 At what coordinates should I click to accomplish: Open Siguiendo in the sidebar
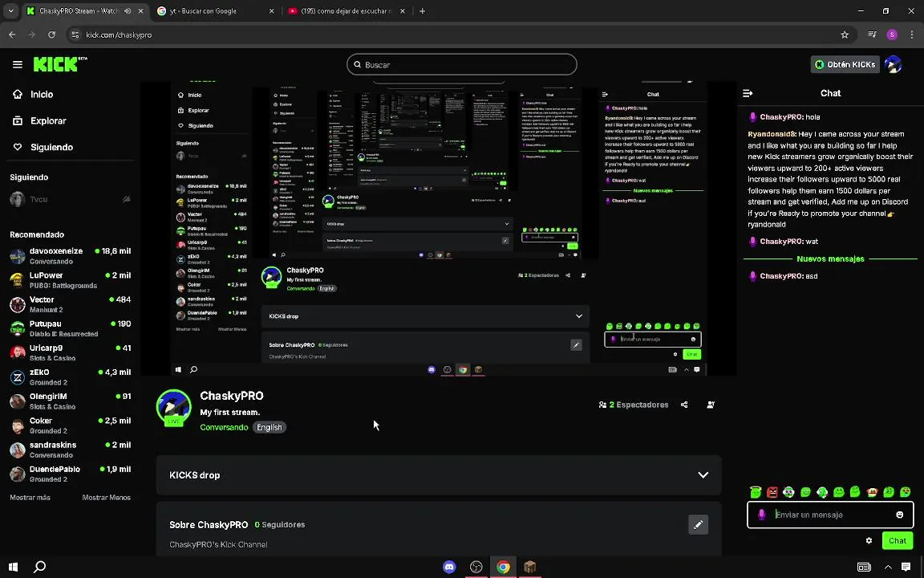click(x=43, y=148)
